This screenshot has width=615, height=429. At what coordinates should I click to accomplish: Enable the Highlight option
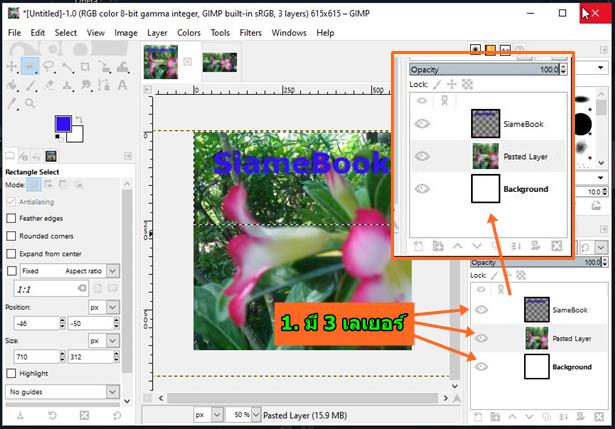[x=11, y=373]
